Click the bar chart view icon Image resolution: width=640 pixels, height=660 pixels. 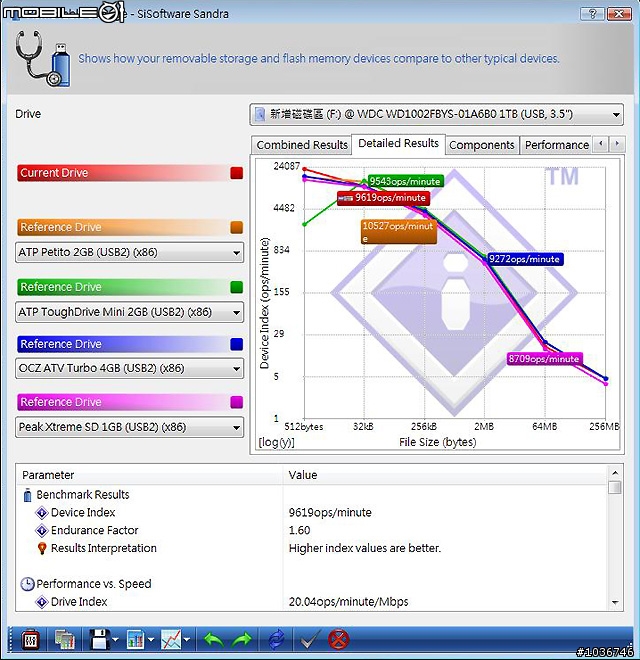tap(136, 639)
